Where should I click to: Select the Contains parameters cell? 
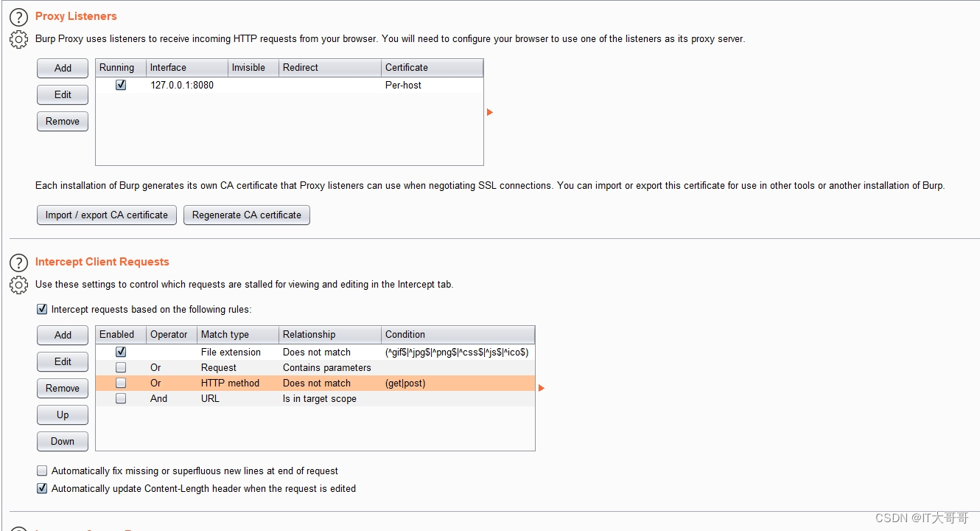point(330,367)
